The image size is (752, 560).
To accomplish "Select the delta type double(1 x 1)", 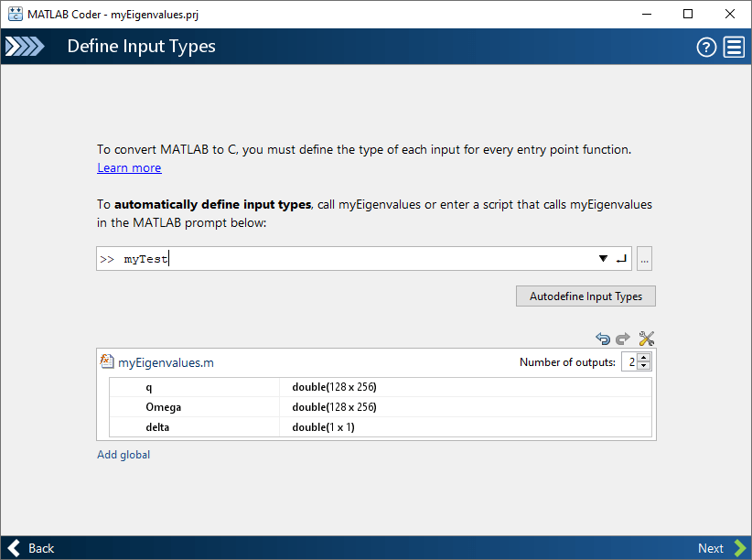I will (x=323, y=427).
